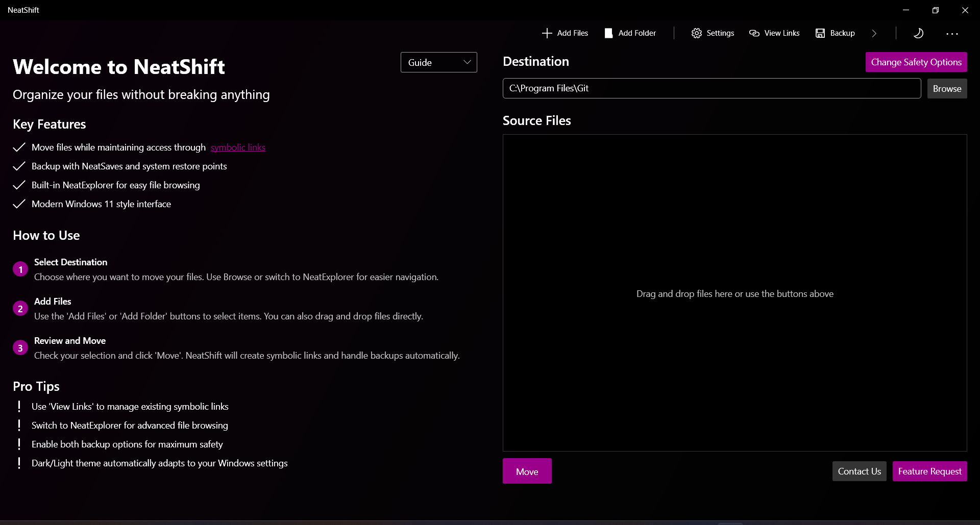Click the Source Files drop area
The height and width of the screenshot is (525, 980).
735,293
